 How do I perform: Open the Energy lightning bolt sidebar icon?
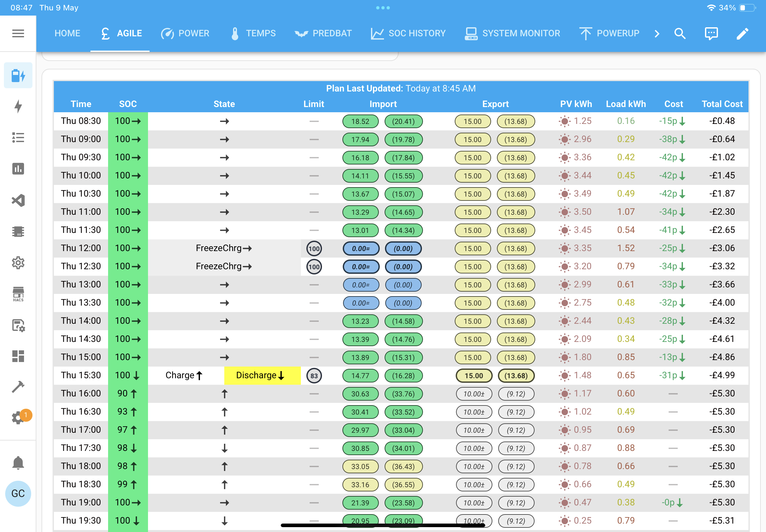coord(18,107)
